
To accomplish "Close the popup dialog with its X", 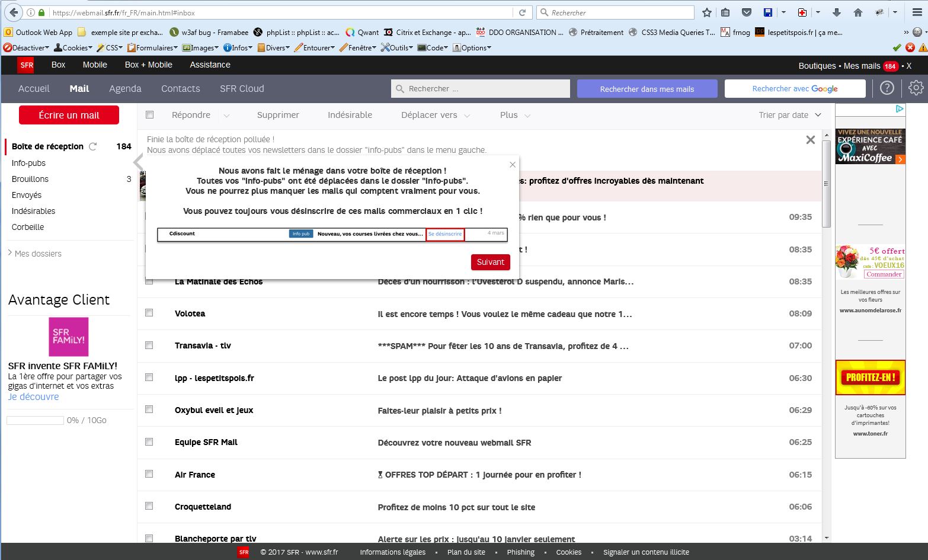I will [x=513, y=165].
